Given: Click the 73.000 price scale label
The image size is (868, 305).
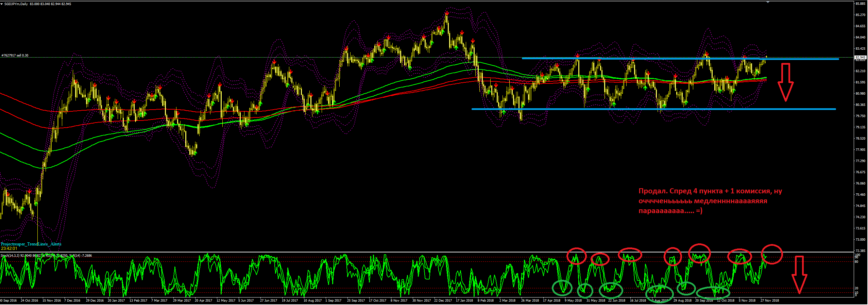Looking at the screenshot, I should (860, 240).
